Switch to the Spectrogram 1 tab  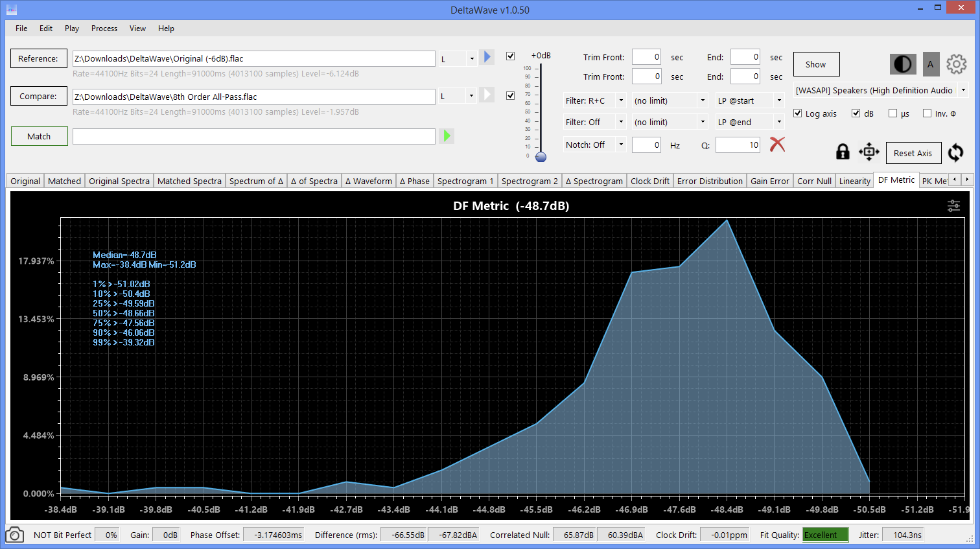click(x=465, y=181)
